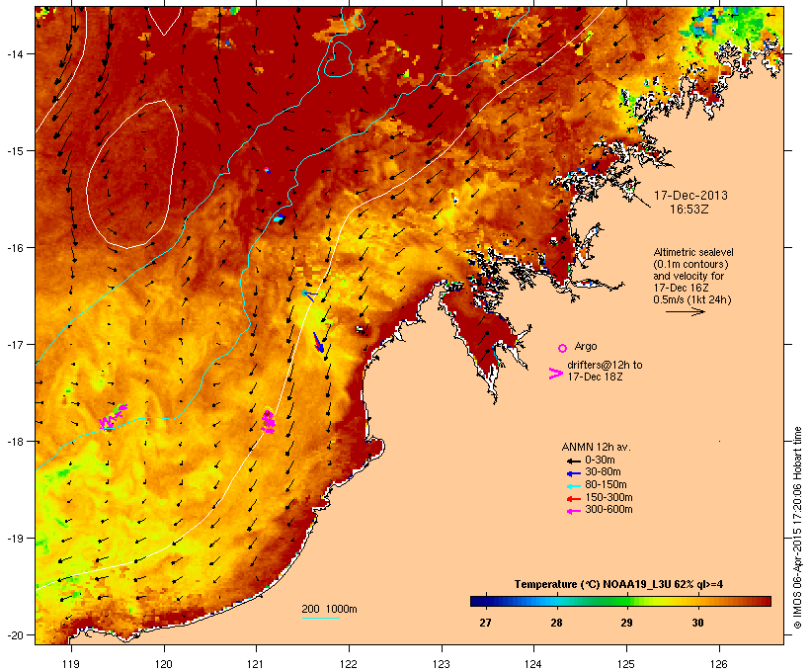Image resolution: width=810 pixels, height=672 pixels.
Task: Click longitude axis label 123
Action: [442, 664]
